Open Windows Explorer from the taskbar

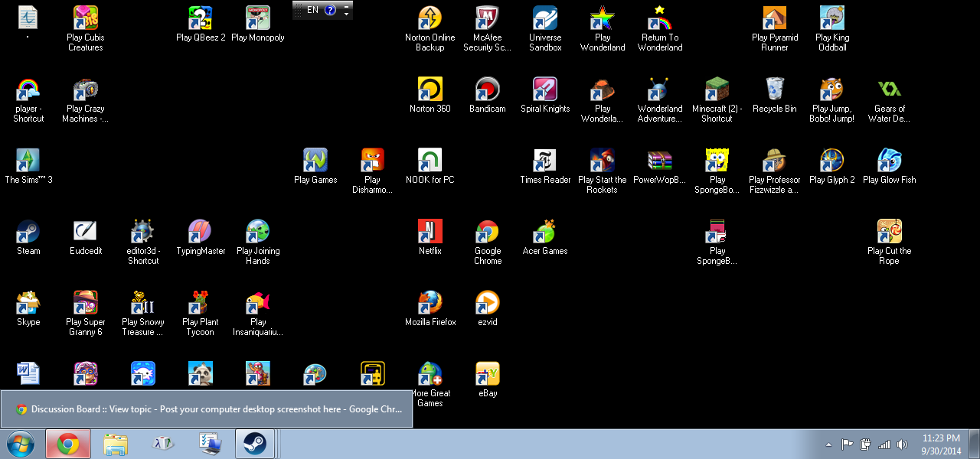click(116, 444)
